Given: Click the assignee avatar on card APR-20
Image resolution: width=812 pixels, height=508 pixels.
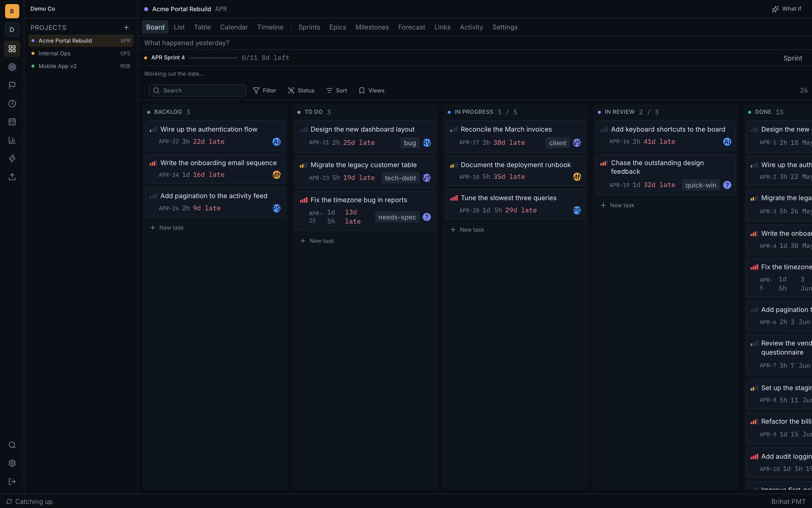Looking at the screenshot, I should tap(577, 210).
